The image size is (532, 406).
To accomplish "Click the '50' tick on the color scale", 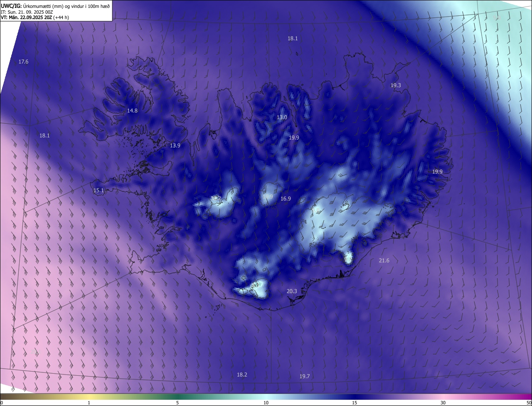I will coord(529,403).
